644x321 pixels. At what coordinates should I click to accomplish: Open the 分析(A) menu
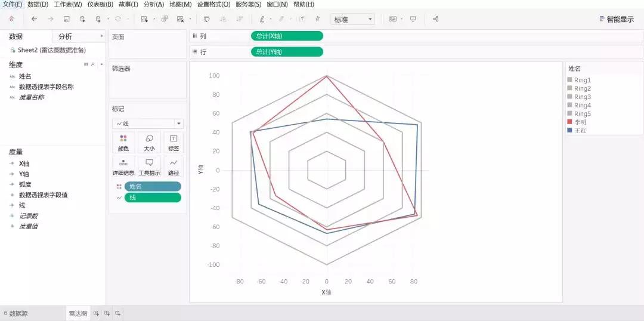click(x=154, y=4)
